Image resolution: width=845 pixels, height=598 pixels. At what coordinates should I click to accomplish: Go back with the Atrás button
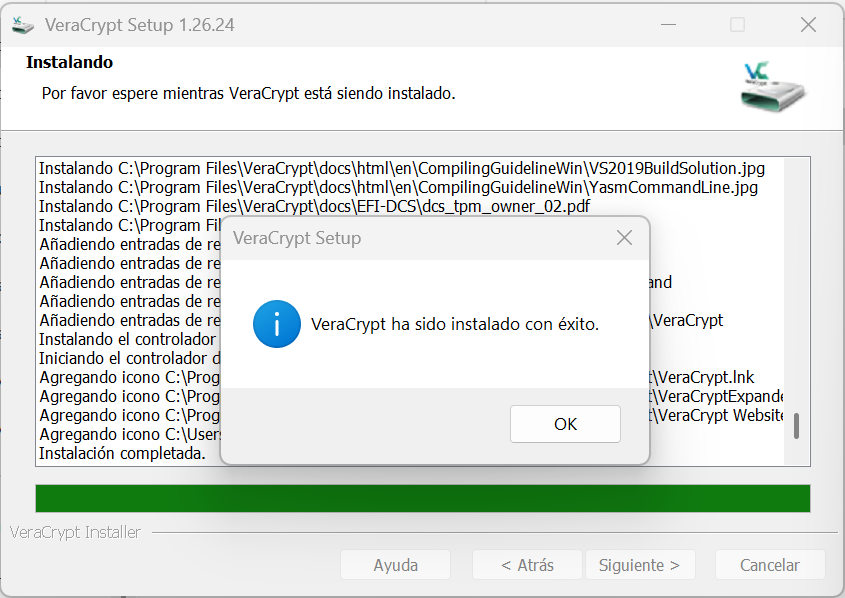point(527,565)
